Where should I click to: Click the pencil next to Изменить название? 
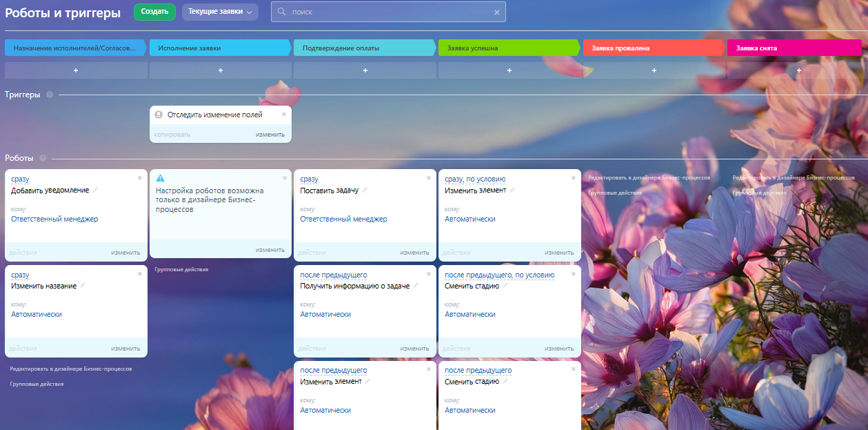coord(83,286)
